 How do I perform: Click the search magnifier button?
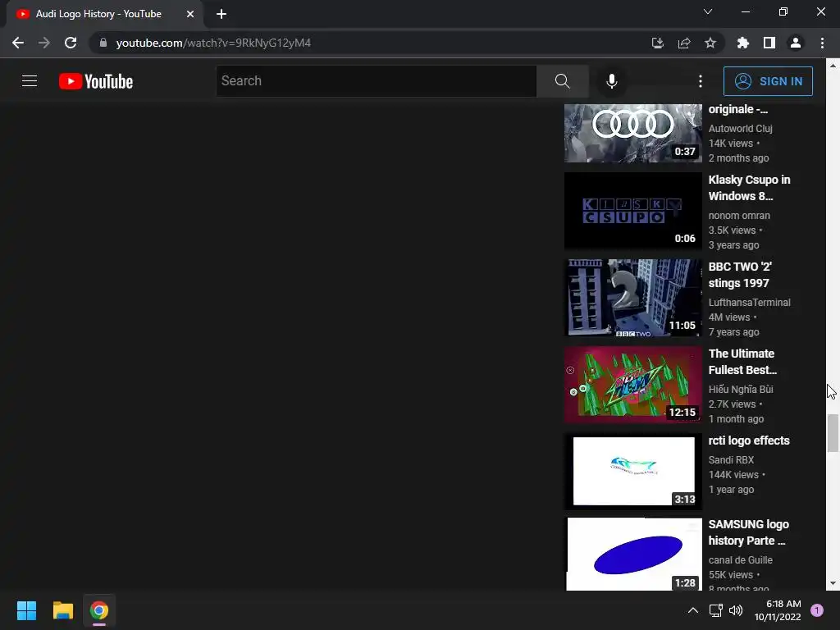point(562,81)
